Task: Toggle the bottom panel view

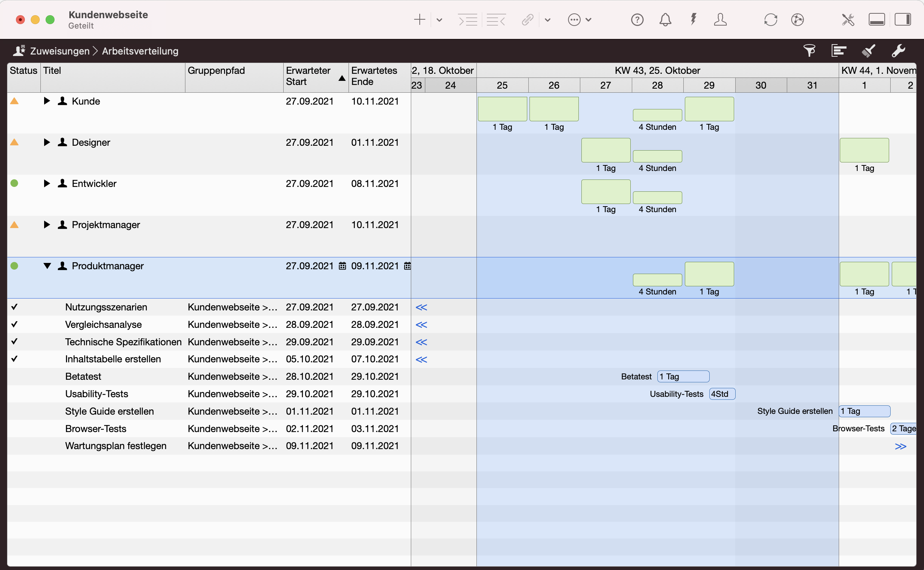Action: [877, 20]
